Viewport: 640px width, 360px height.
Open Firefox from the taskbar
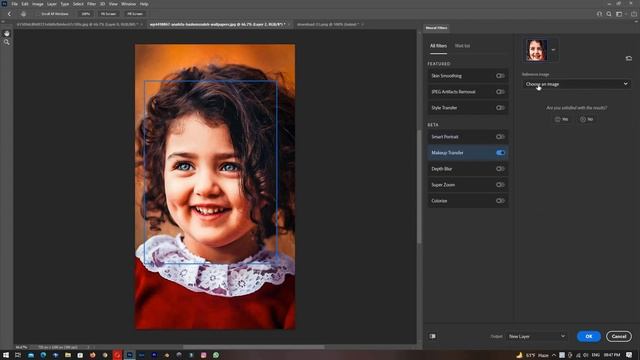[93, 355]
